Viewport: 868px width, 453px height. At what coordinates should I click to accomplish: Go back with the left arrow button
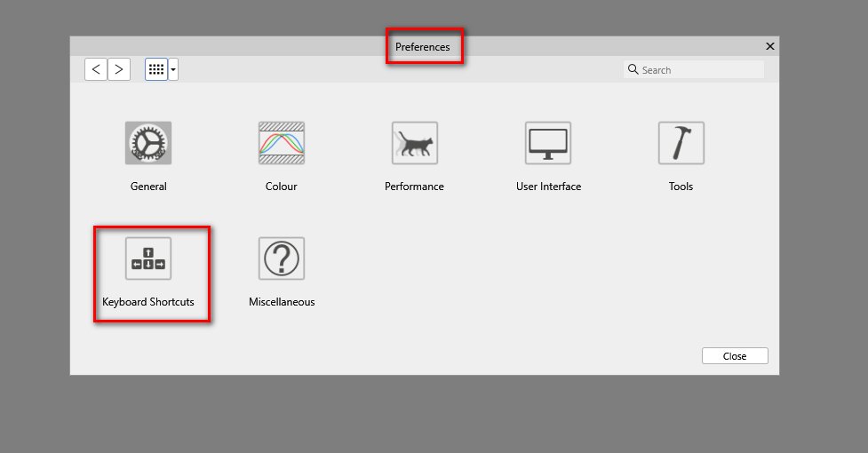(x=96, y=69)
